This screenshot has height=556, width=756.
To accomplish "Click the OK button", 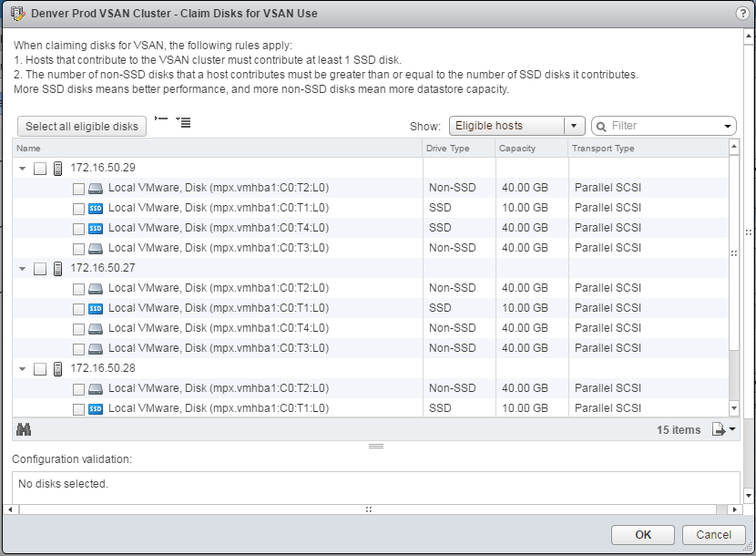I will [x=642, y=535].
